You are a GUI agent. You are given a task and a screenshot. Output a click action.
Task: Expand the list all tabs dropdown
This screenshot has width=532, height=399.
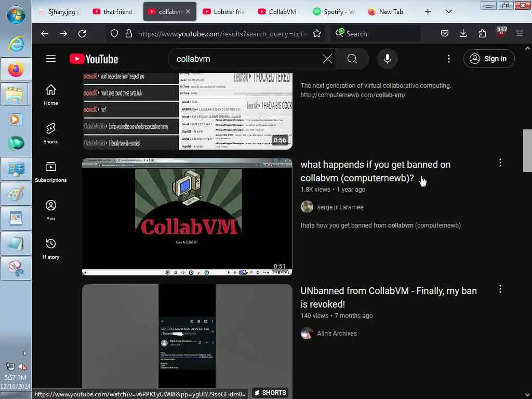tap(448, 11)
